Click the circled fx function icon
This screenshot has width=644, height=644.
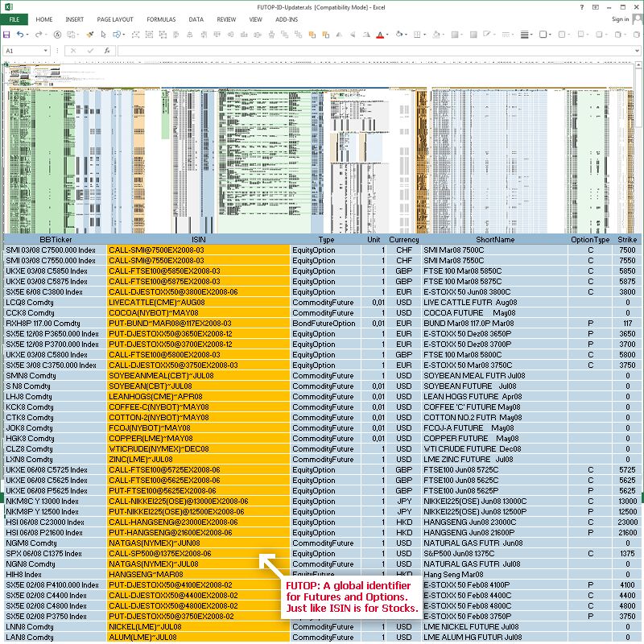click(57, 35)
